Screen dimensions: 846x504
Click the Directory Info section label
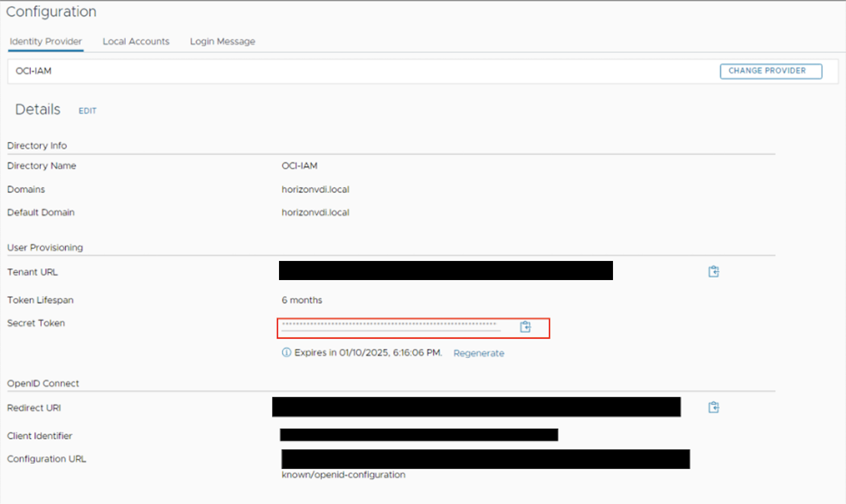coord(37,145)
